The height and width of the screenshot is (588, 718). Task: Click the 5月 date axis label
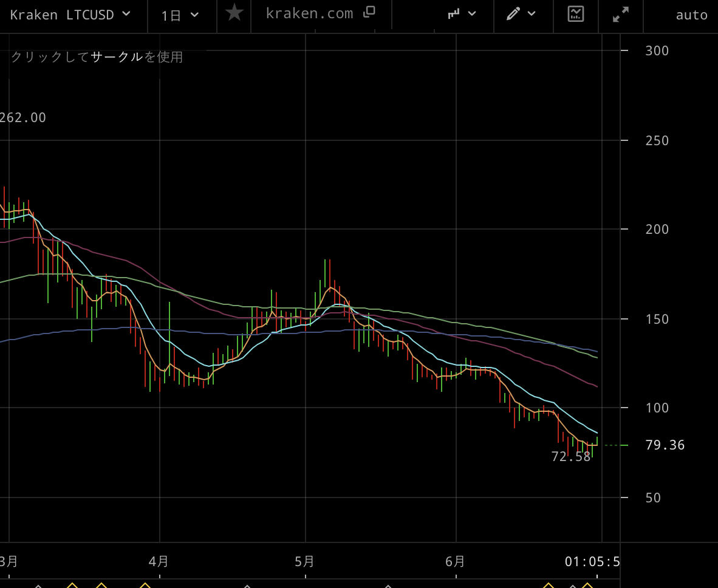(x=304, y=561)
